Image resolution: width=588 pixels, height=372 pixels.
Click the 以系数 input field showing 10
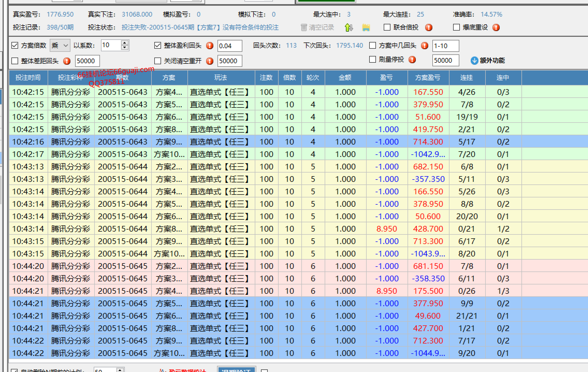click(111, 45)
